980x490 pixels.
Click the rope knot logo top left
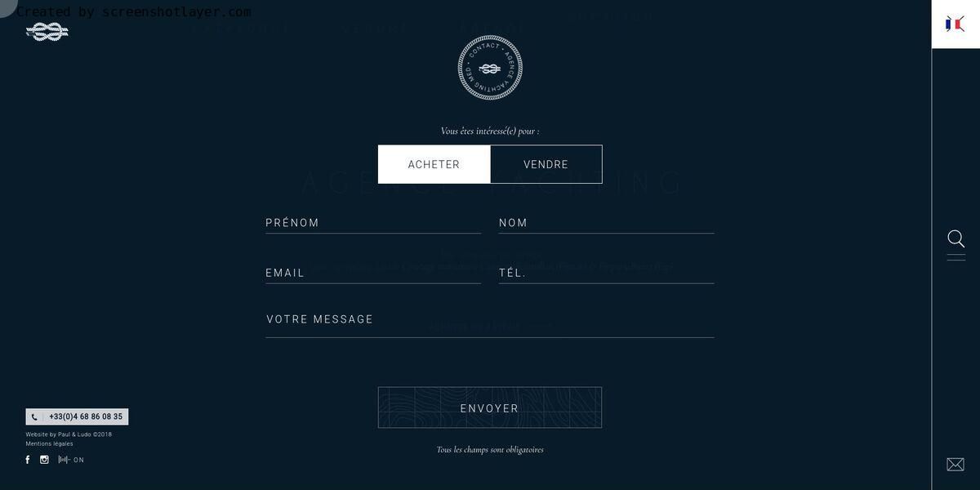coord(47,32)
